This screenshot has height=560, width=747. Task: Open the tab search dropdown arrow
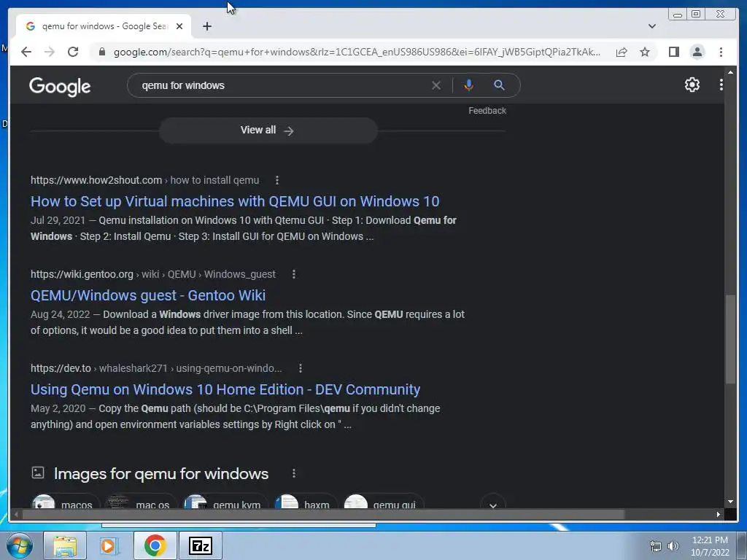pyautogui.click(x=651, y=26)
